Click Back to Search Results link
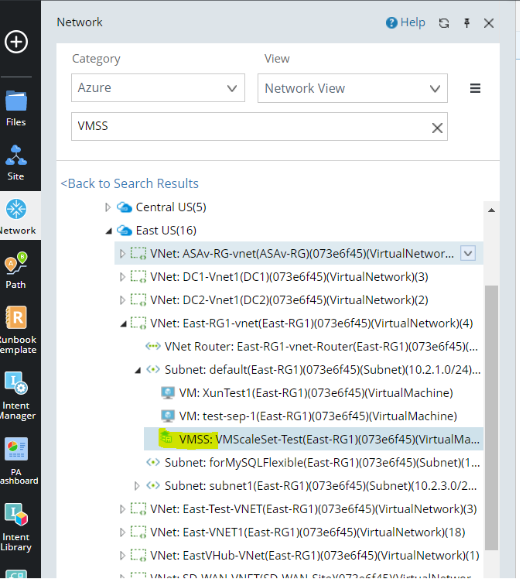The height and width of the screenshot is (580, 520). (129, 183)
